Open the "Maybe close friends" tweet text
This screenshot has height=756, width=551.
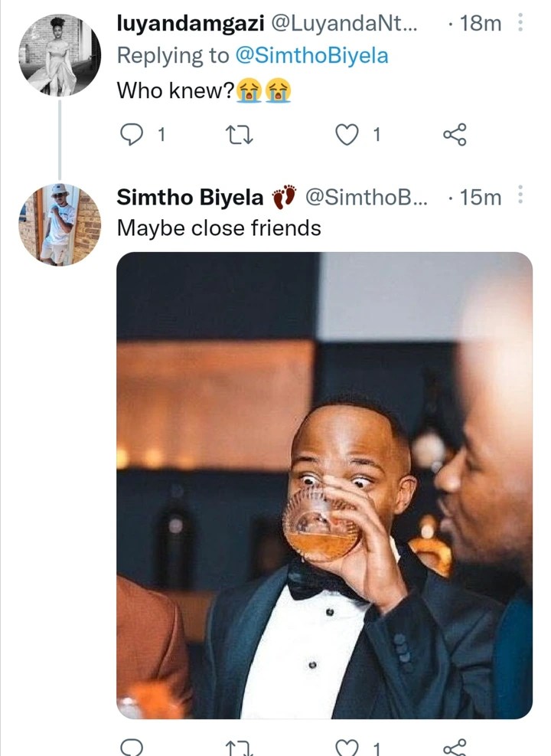pyautogui.click(x=219, y=228)
